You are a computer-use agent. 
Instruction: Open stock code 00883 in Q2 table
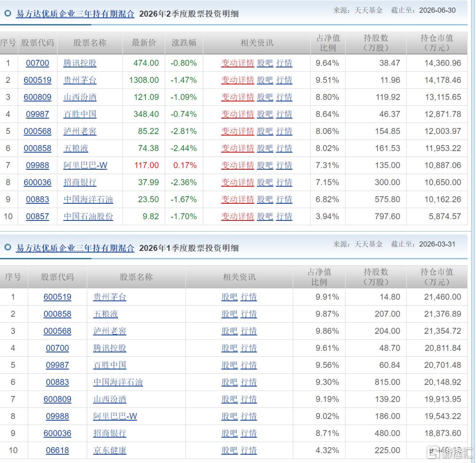coord(37,199)
